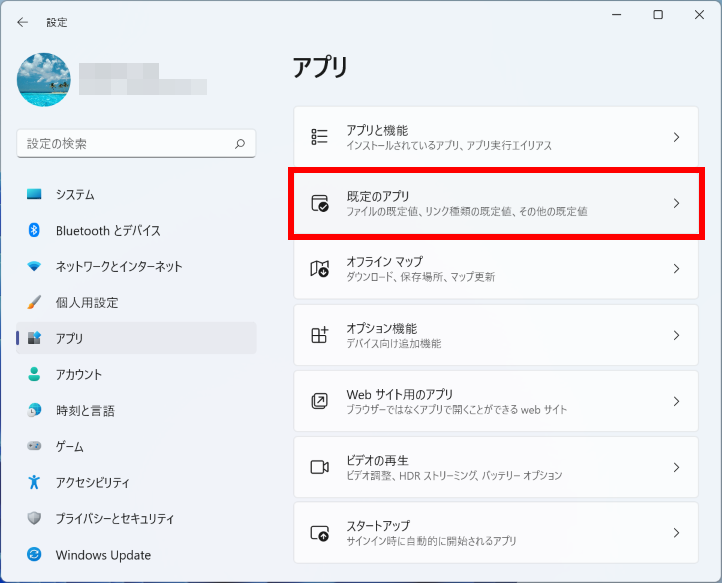
Task: Go to ネットワークとインターネット
Action: tap(136, 266)
